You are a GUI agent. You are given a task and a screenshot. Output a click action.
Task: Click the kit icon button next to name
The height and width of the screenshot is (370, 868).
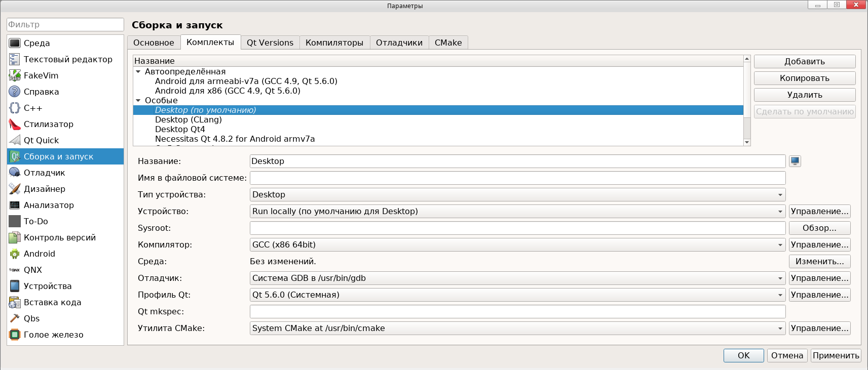(795, 161)
